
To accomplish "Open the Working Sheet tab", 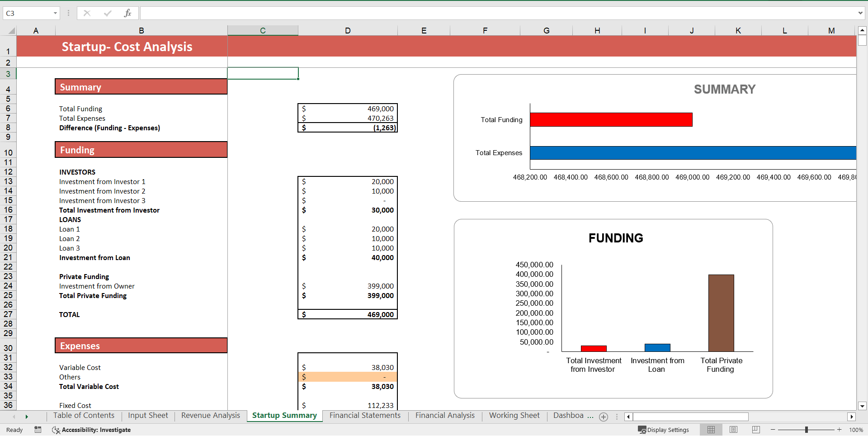I will (x=514, y=415).
